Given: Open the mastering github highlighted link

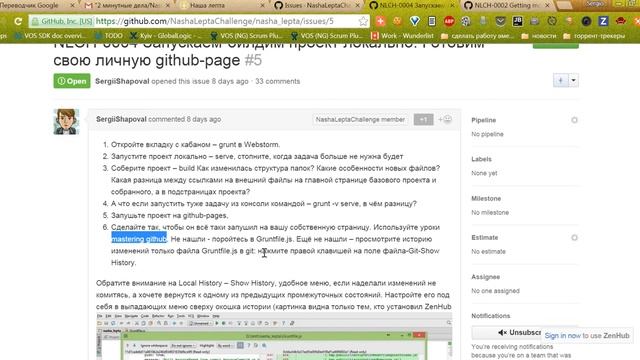Looking at the screenshot, I should 139,239.
